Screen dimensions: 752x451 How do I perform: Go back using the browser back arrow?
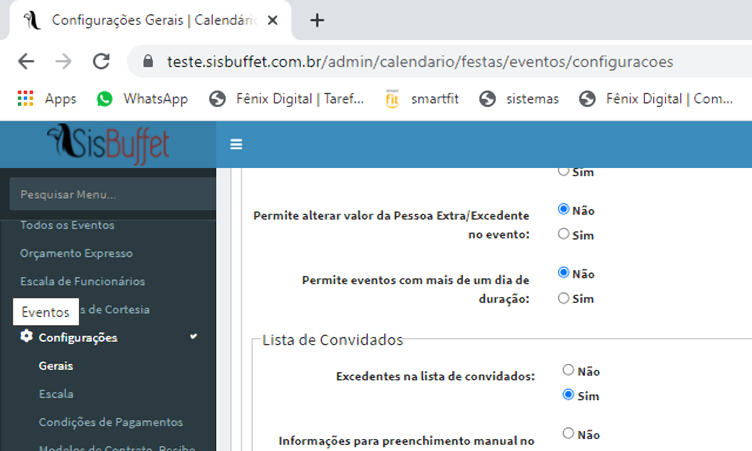26,61
